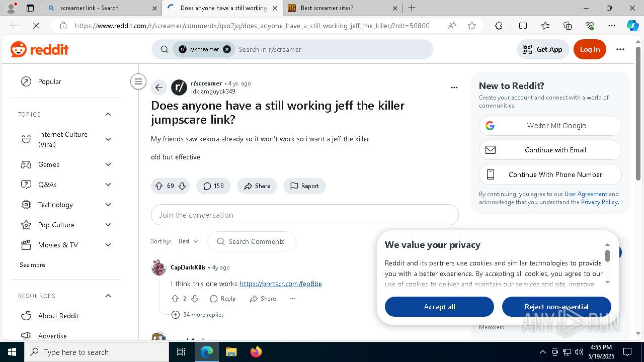Expand Technology topic
This screenshot has width=644, height=362.
tap(108, 205)
